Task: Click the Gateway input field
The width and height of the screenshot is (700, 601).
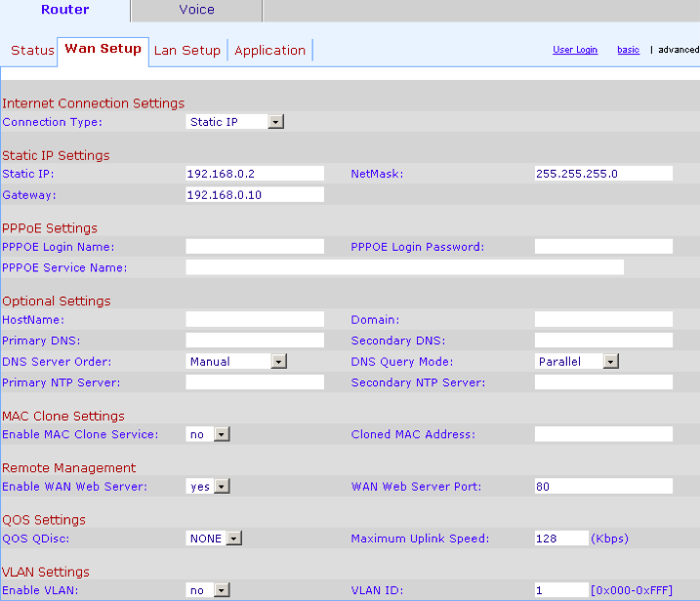Action: [255, 195]
